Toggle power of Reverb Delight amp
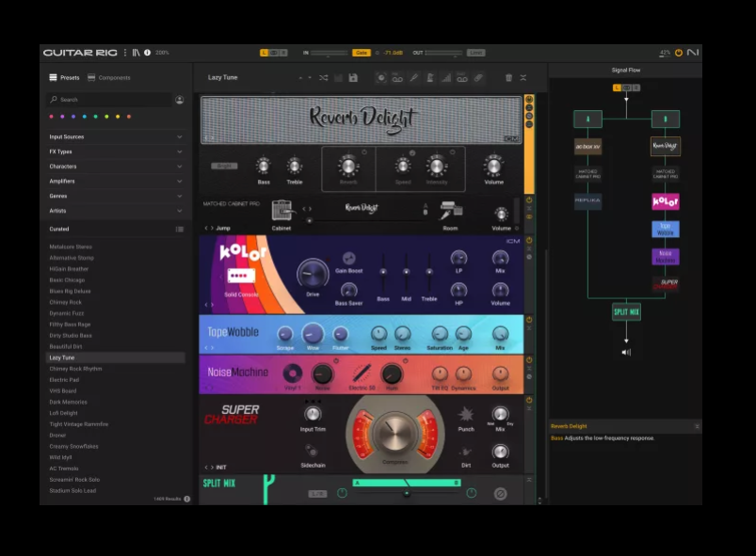Viewport: 756px width, 556px height. 529,99
